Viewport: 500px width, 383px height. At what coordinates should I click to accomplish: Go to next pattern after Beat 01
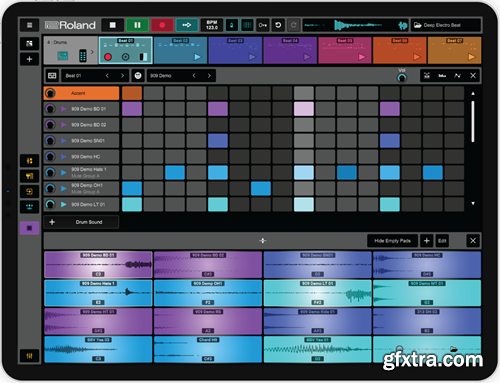coord(122,76)
